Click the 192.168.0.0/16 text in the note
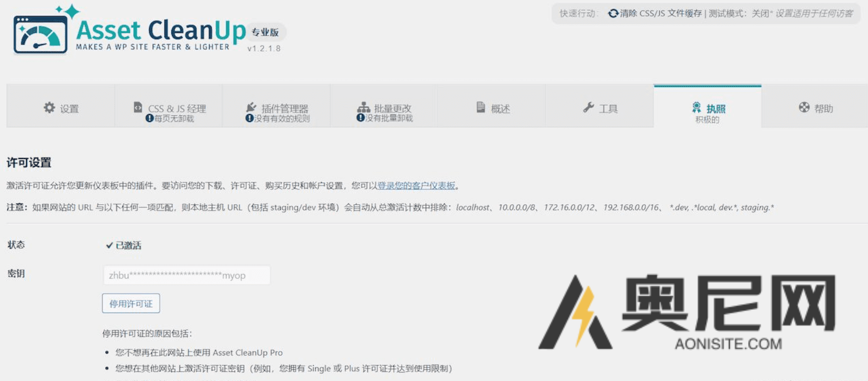The width and height of the screenshot is (868, 381). coord(631,207)
